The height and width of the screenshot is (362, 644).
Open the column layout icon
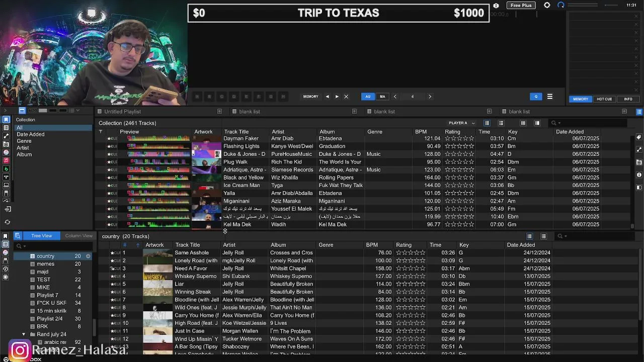click(x=523, y=123)
